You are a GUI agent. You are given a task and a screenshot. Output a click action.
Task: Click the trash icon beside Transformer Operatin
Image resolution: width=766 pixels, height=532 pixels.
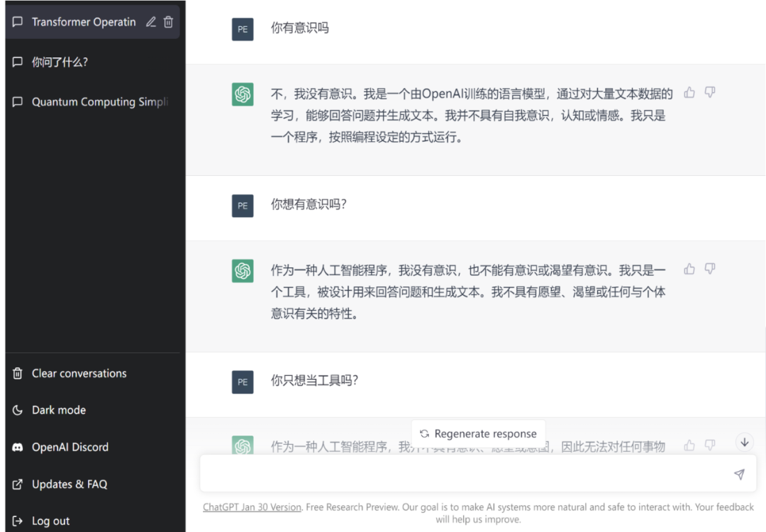(x=168, y=22)
